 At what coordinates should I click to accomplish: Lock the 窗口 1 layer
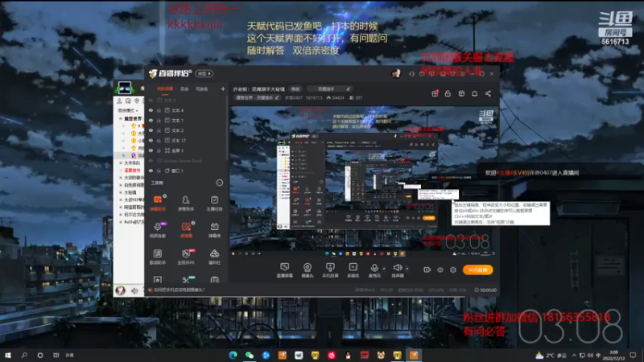[x=159, y=171]
